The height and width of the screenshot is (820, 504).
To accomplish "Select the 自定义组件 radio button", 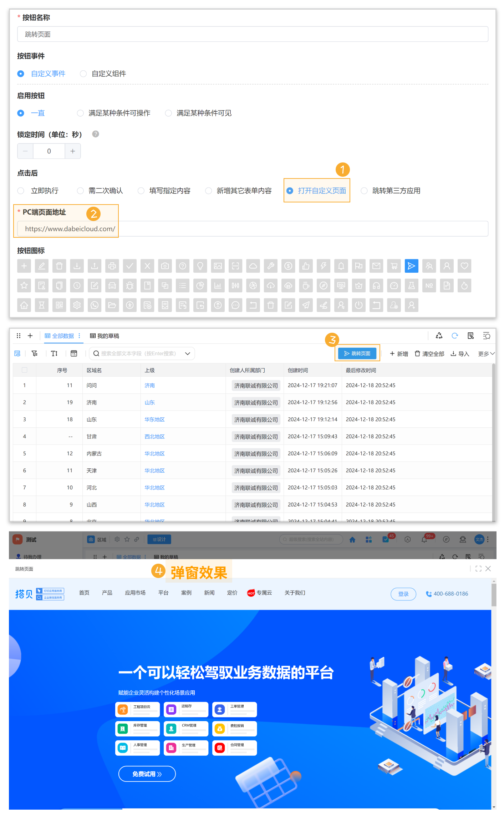I will [x=83, y=74].
